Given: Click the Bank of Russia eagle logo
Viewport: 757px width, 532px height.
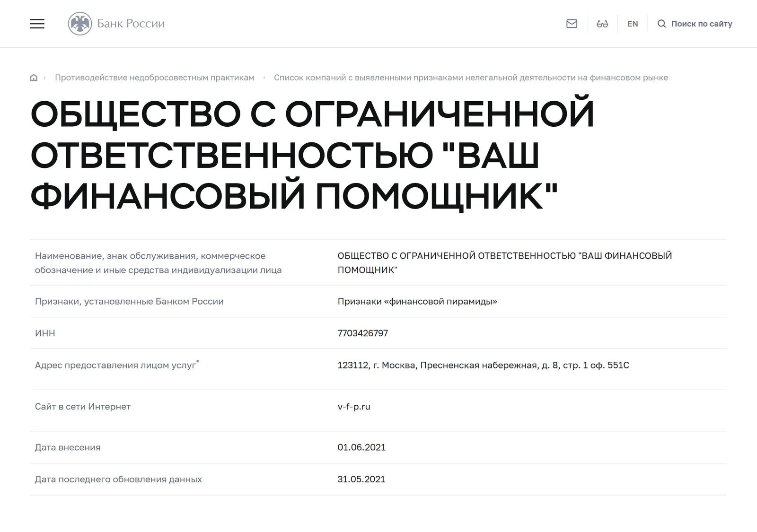Looking at the screenshot, I should tap(80, 24).
